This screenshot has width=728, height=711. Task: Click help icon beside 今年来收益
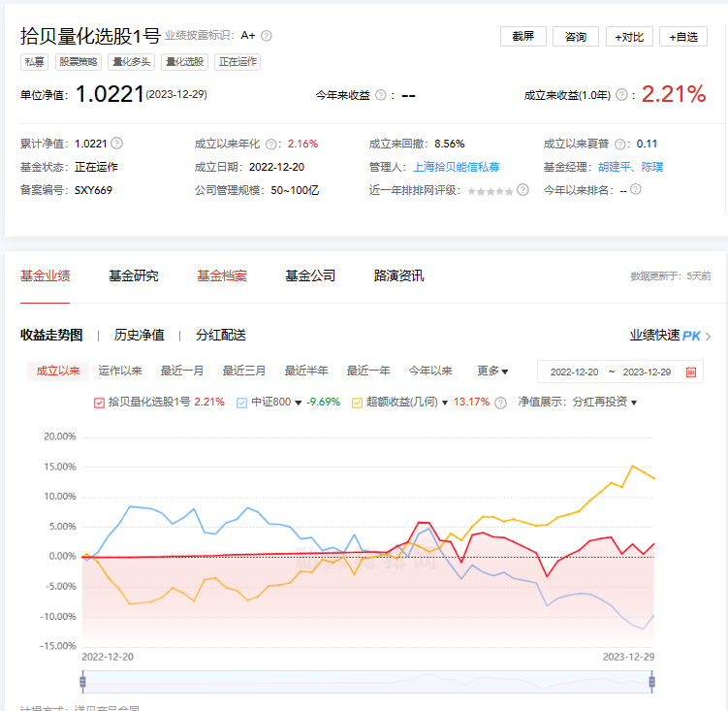pyautogui.click(x=381, y=95)
